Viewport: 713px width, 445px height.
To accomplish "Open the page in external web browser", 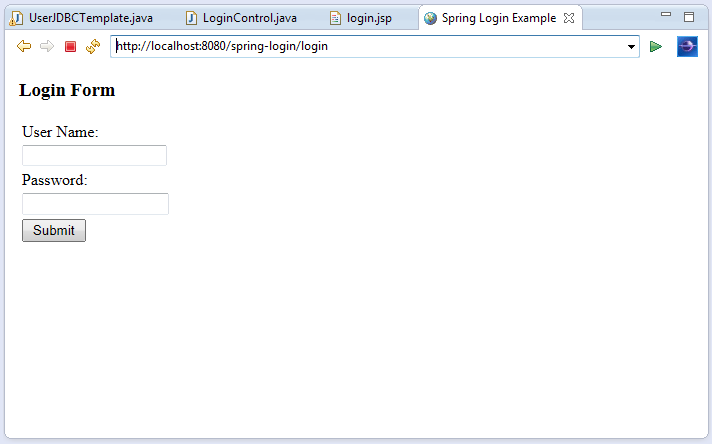I will click(687, 47).
